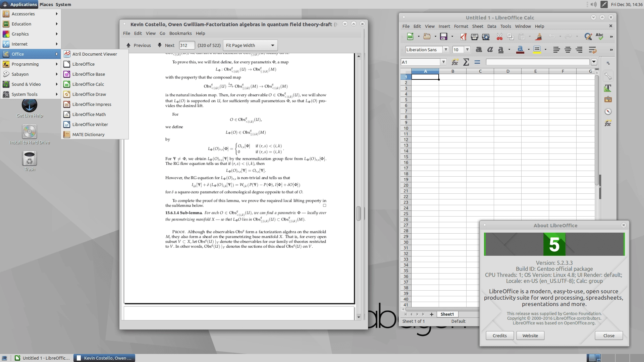Apply yellow background color swatch
Screen dimensions: 644x362
(537, 50)
